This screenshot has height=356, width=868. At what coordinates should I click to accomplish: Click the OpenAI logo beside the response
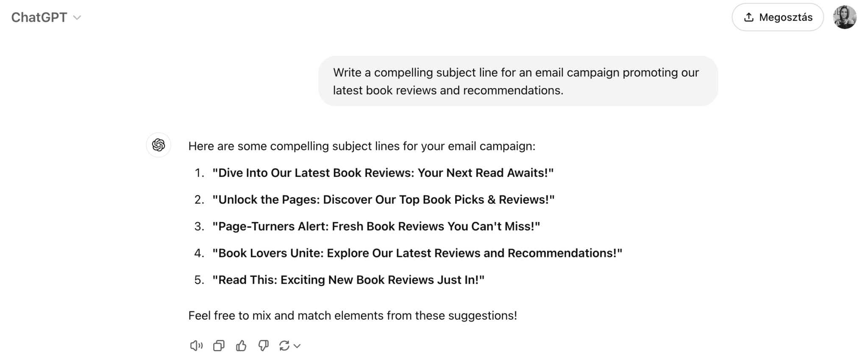(158, 145)
